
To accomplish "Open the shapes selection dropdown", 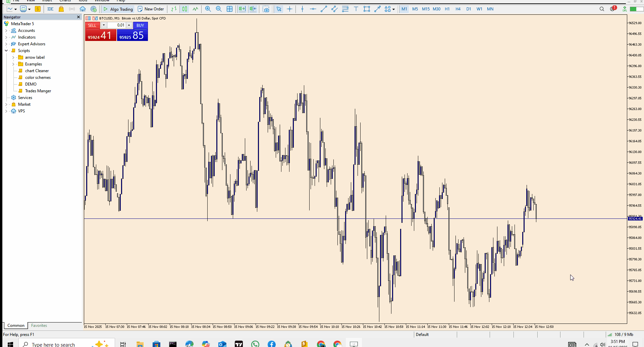I will (x=393, y=9).
